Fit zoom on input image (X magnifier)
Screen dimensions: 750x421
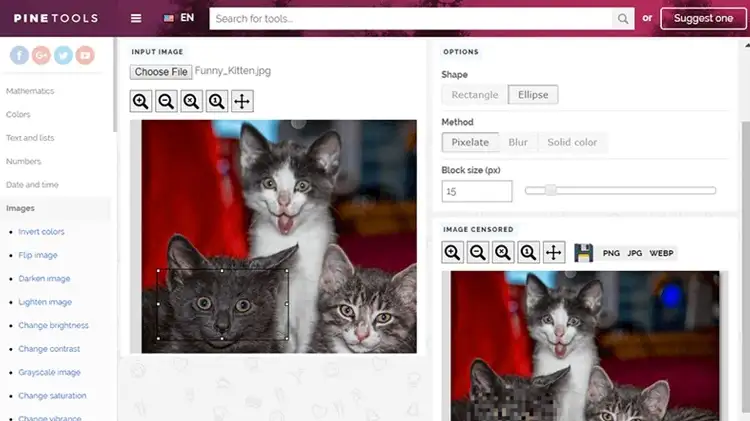(x=191, y=101)
